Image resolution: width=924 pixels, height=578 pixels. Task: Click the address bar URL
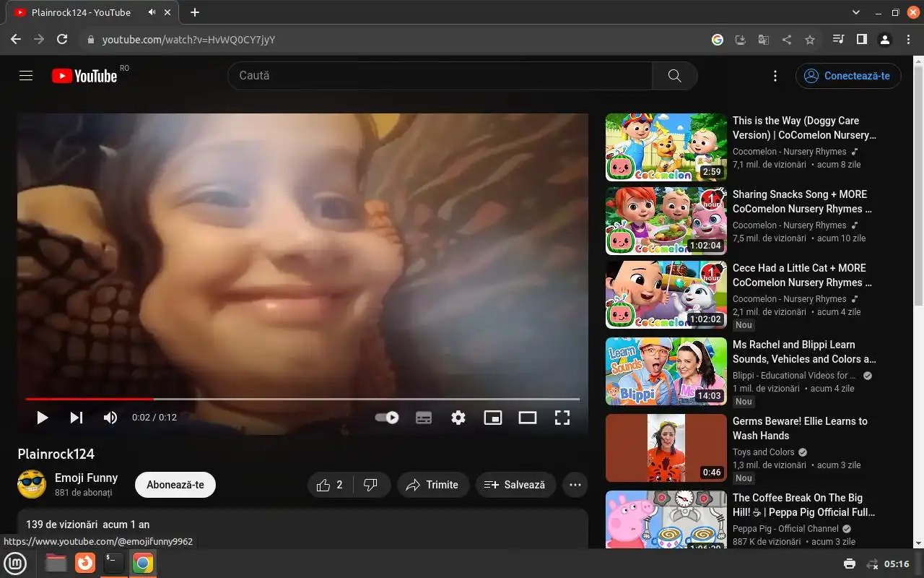188,40
